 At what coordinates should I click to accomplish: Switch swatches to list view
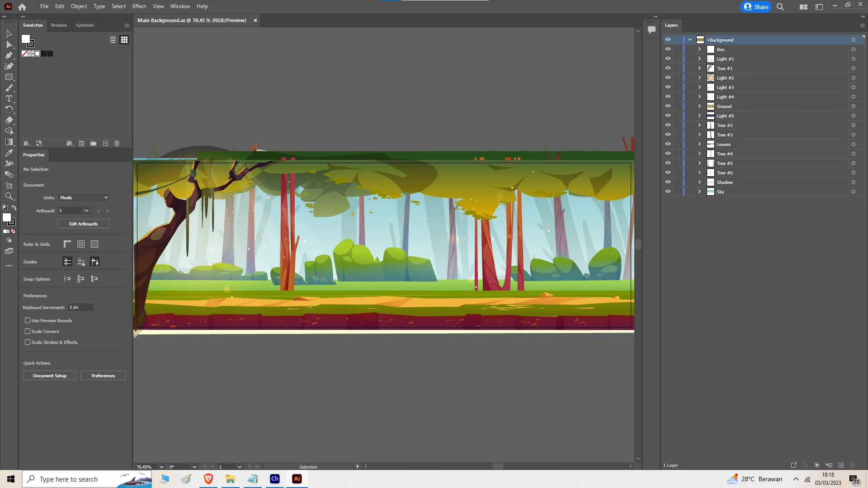click(113, 40)
